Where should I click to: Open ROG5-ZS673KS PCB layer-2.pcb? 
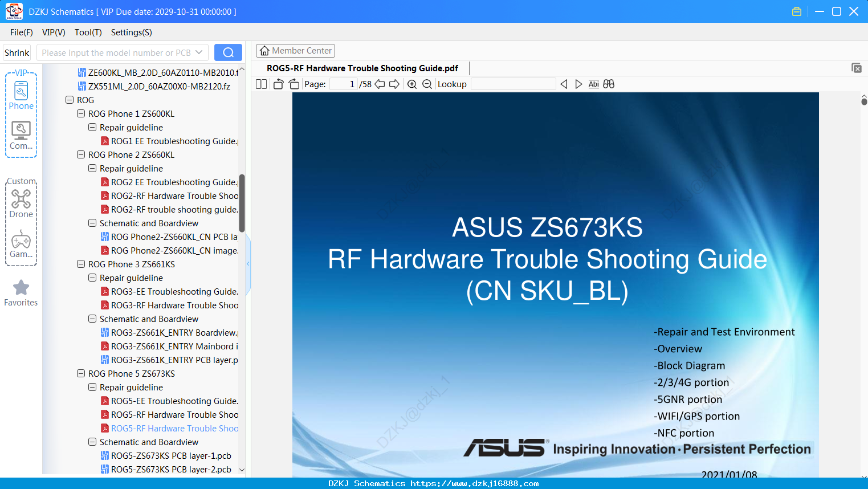pos(166,470)
